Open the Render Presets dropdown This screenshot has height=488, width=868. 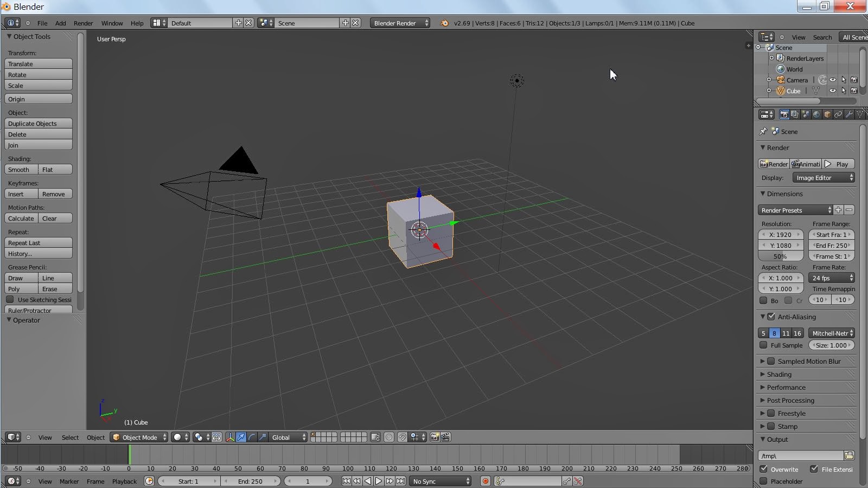pos(795,210)
